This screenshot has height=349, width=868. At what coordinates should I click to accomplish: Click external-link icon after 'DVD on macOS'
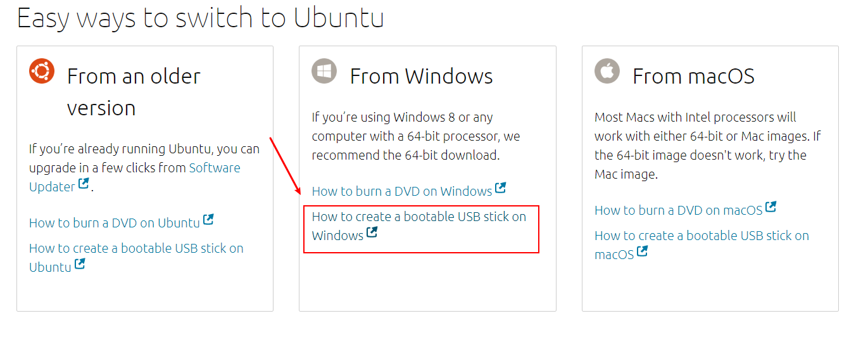pyautogui.click(x=771, y=207)
